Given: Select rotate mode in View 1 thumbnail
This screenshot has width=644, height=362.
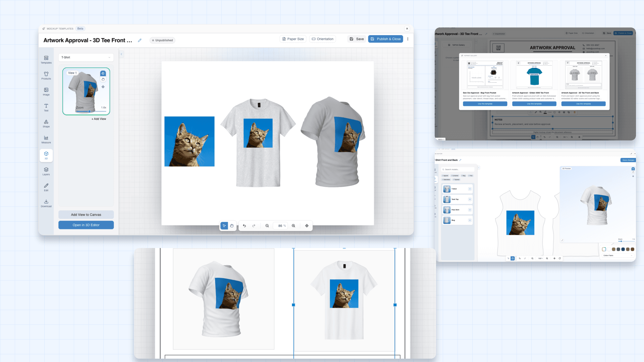Looking at the screenshot, I should click(x=103, y=73).
